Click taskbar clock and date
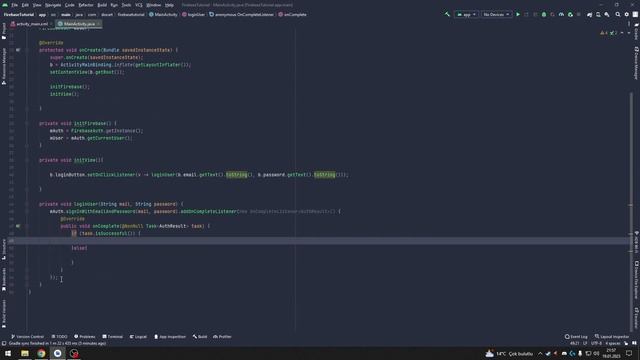The height and width of the screenshot is (360, 640). [611, 353]
